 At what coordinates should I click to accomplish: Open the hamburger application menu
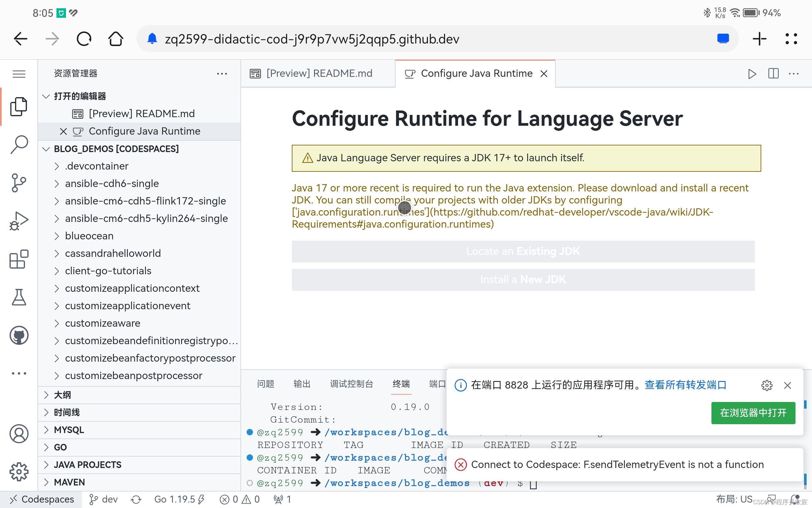[x=19, y=74]
